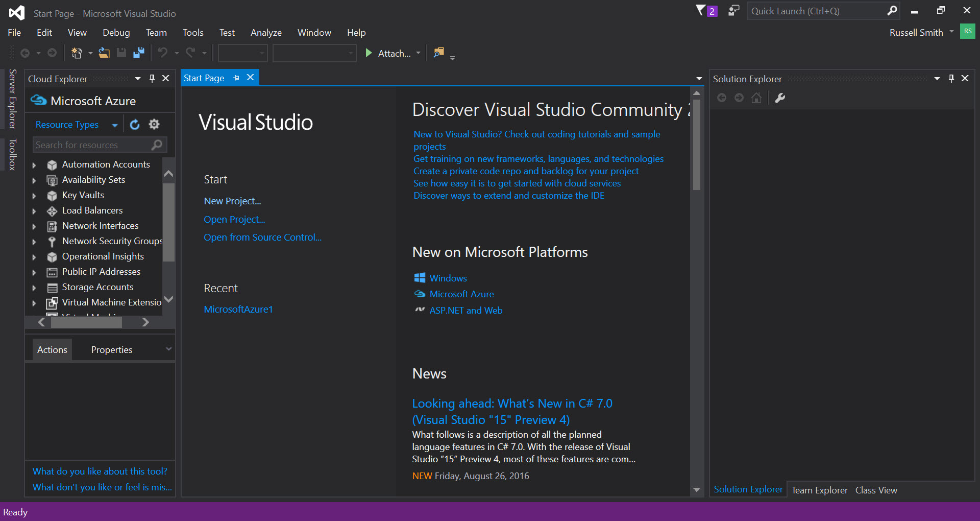The height and width of the screenshot is (521, 980).
Task: Expand the Storage Accounts tree node
Action: [x=34, y=288]
